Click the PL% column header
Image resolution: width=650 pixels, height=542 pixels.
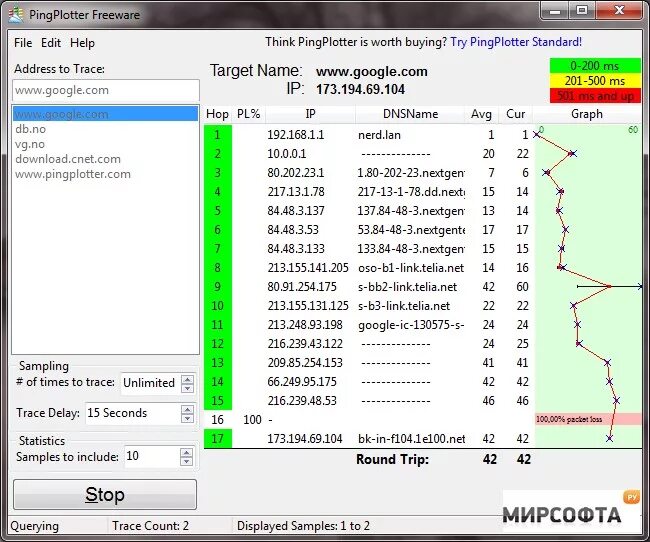click(x=249, y=114)
